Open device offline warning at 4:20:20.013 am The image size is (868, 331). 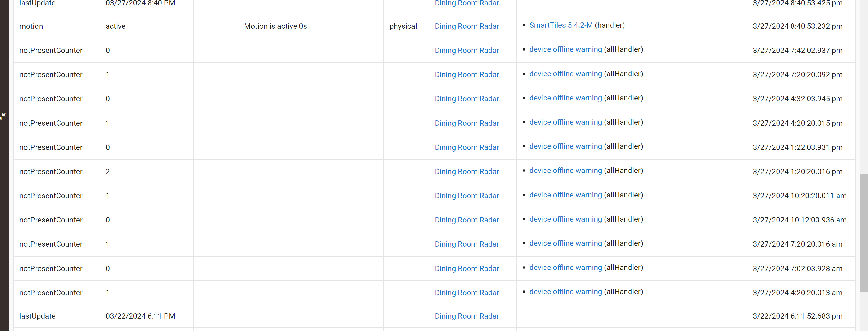[565, 292]
